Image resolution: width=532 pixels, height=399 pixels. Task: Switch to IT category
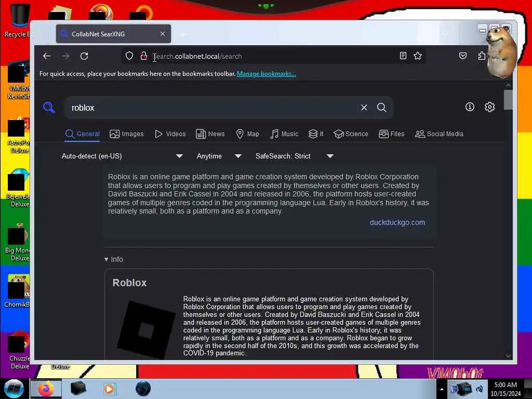[316, 134]
